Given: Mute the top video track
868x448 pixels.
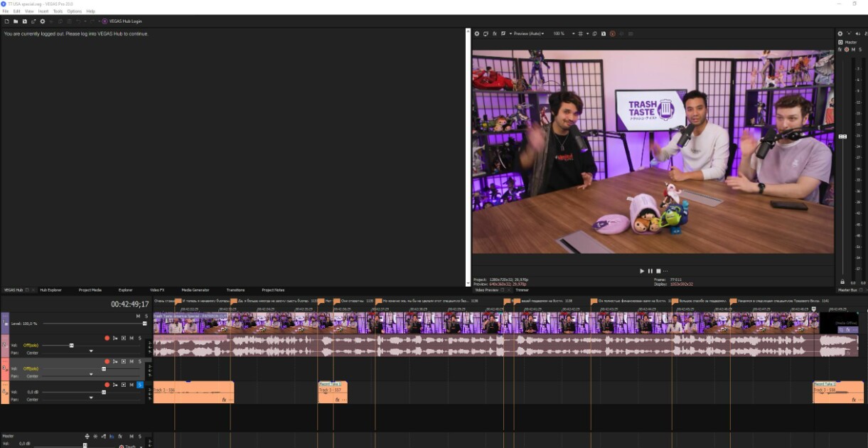Looking at the screenshot, I should (x=138, y=316).
